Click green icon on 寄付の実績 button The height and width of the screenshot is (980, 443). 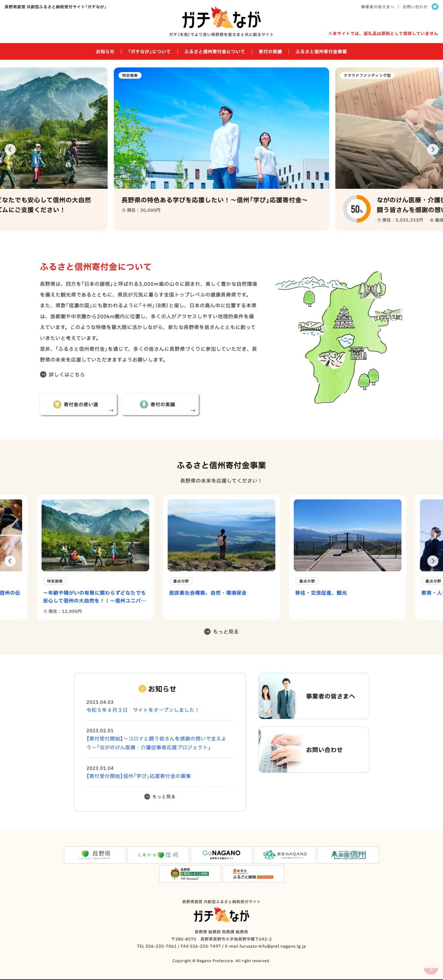[144, 404]
